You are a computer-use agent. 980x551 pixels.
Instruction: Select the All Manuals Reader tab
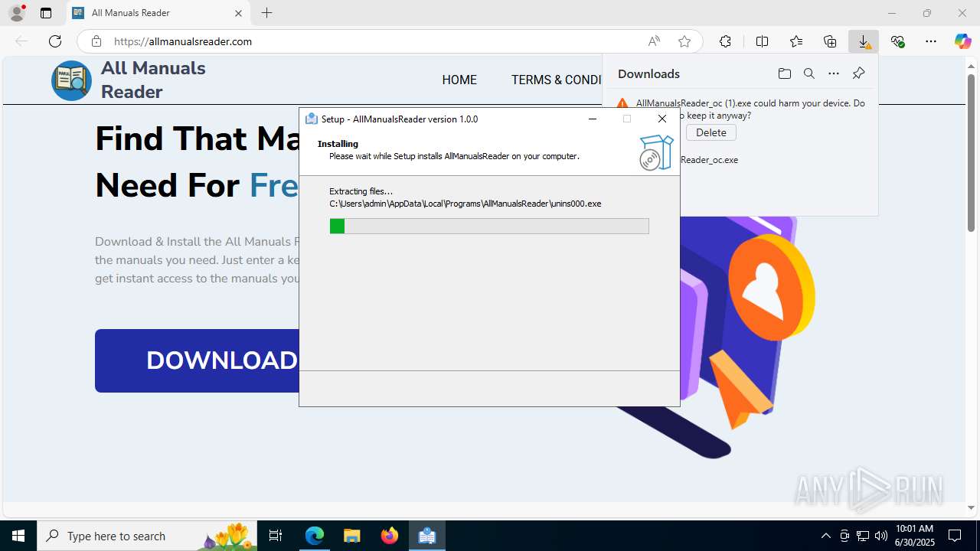click(158, 13)
